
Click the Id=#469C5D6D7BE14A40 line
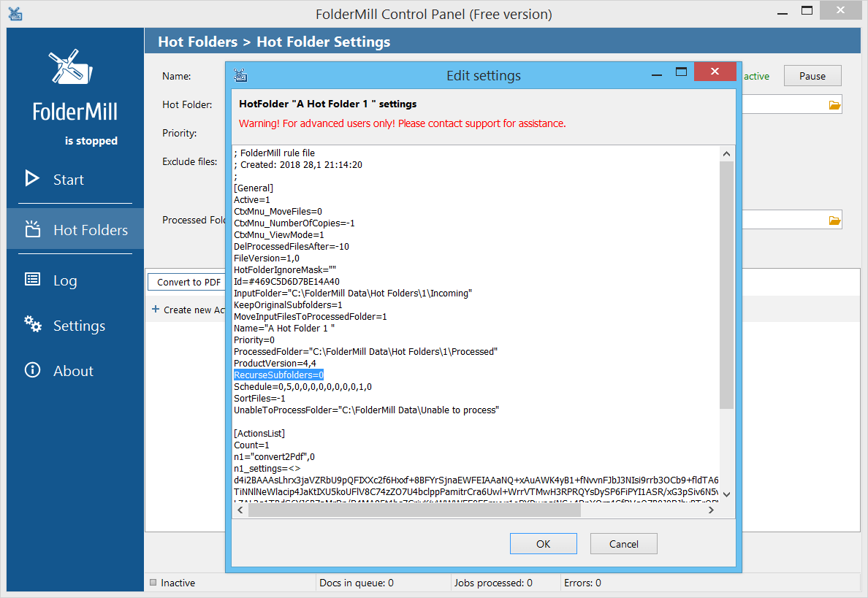click(x=286, y=282)
